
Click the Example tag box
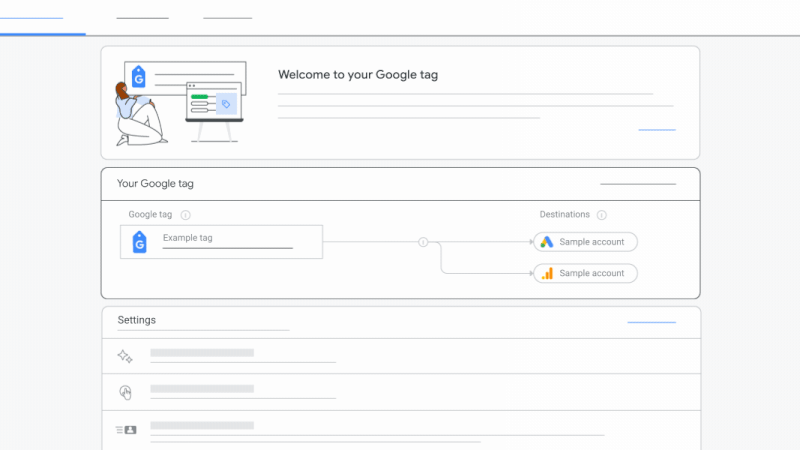pyautogui.click(x=222, y=242)
